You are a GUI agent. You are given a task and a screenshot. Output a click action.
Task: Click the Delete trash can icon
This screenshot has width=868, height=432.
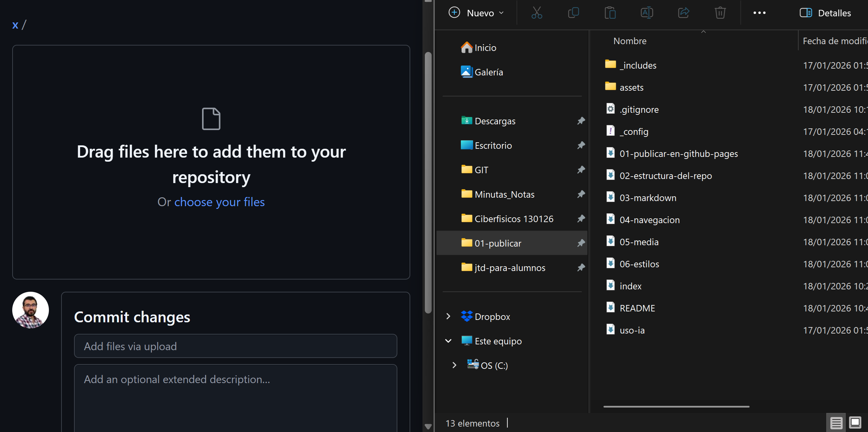(720, 13)
